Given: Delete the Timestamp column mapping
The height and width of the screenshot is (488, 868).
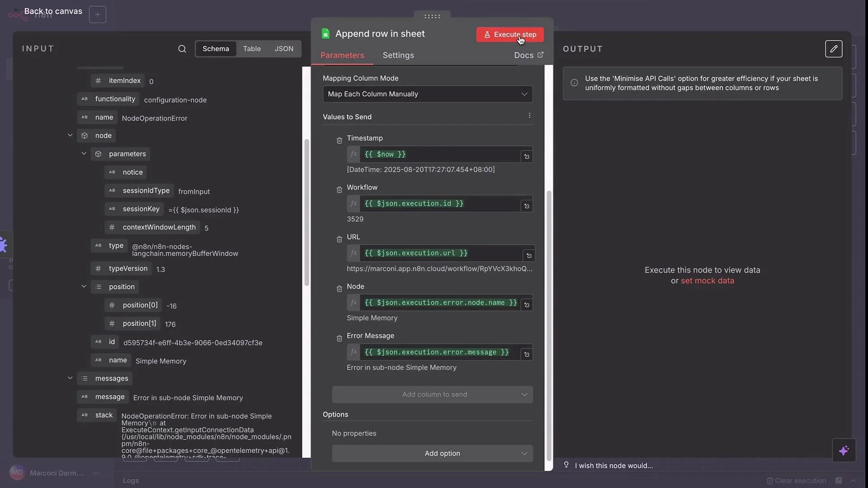Looking at the screenshot, I should click(x=339, y=141).
